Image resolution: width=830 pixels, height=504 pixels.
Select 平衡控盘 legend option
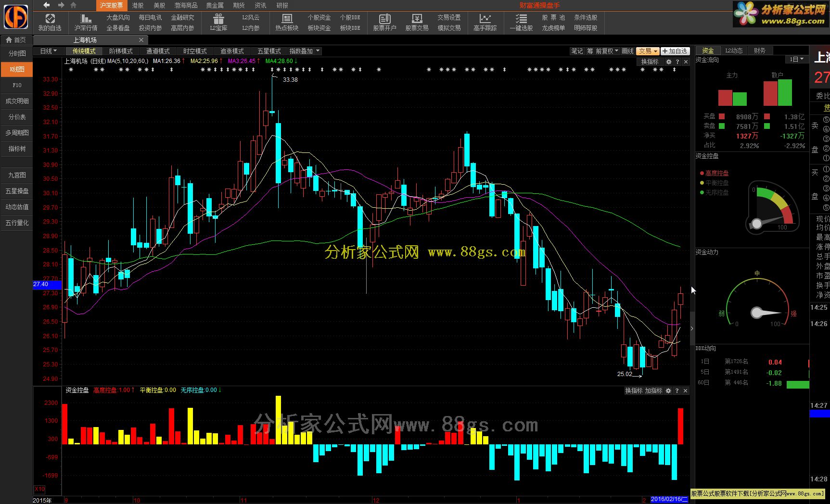(715, 183)
